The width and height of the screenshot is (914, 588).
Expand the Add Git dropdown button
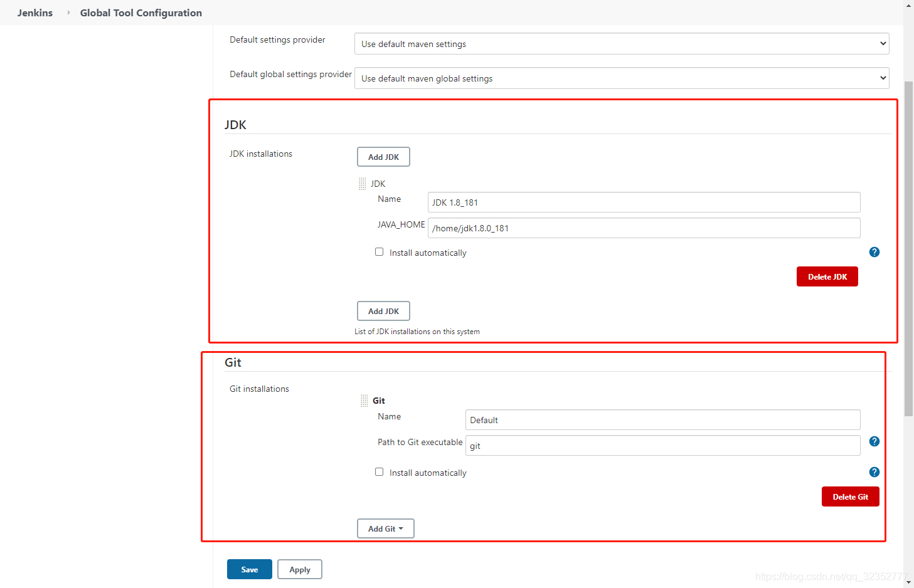click(386, 528)
